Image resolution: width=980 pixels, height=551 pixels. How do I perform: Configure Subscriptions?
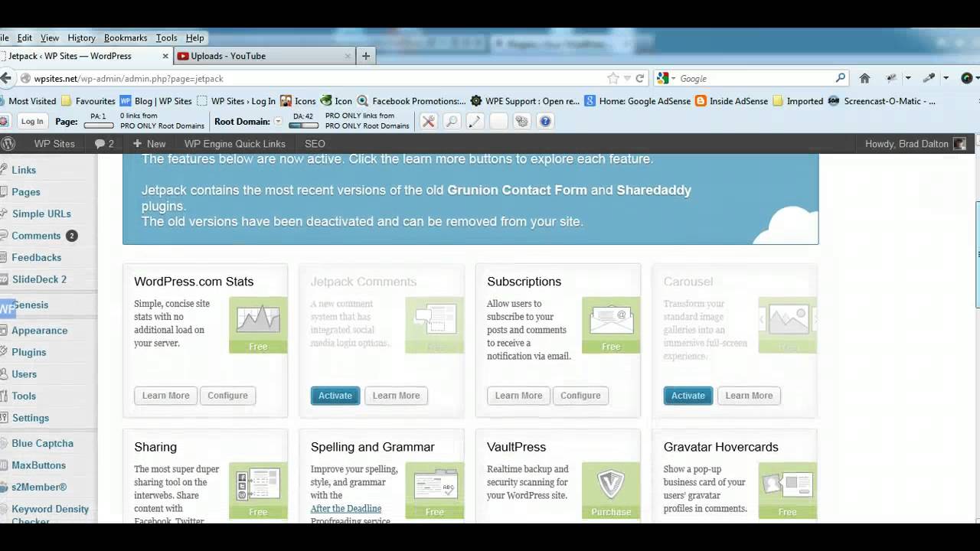580,396
